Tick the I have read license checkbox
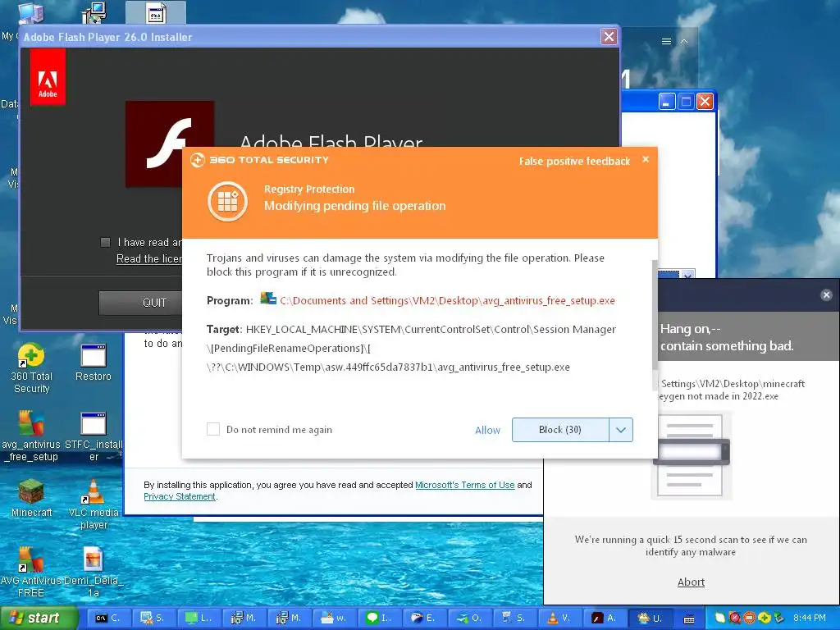 (106, 242)
